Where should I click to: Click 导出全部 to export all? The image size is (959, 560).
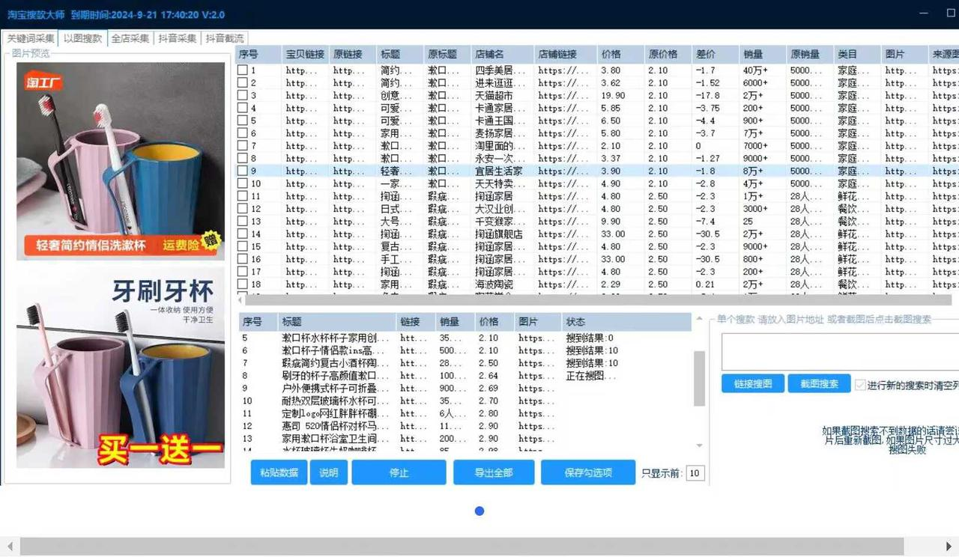tap(493, 472)
